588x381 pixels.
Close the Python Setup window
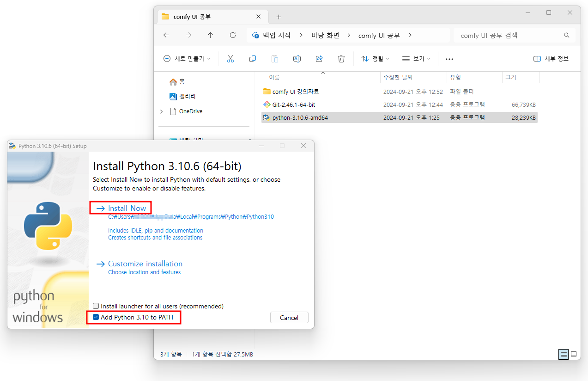(x=303, y=146)
